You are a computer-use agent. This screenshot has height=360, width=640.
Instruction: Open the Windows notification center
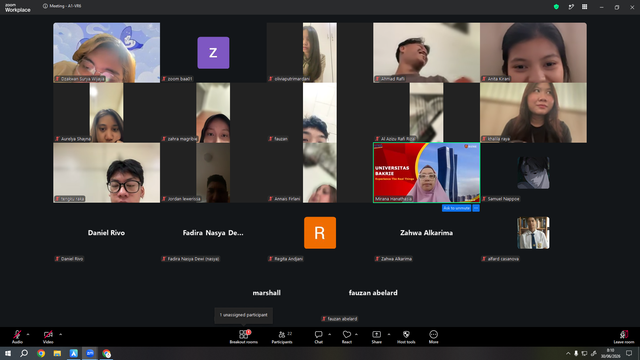(629, 353)
